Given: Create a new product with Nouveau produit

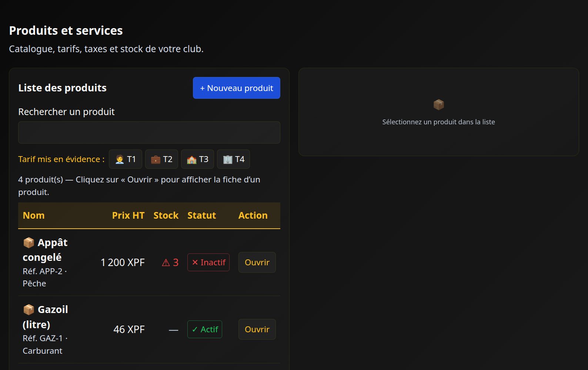Looking at the screenshot, I should coord(237,88).
